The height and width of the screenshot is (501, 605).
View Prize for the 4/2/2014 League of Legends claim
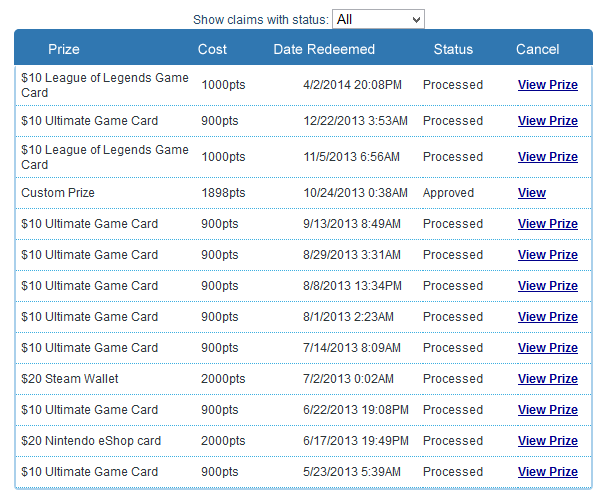point(548,85)
